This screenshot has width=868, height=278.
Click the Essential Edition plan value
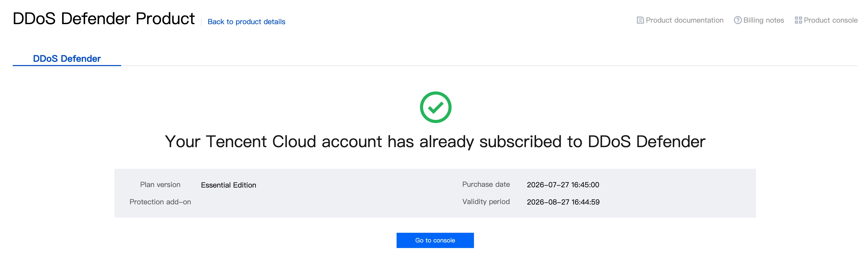(229, 185)
